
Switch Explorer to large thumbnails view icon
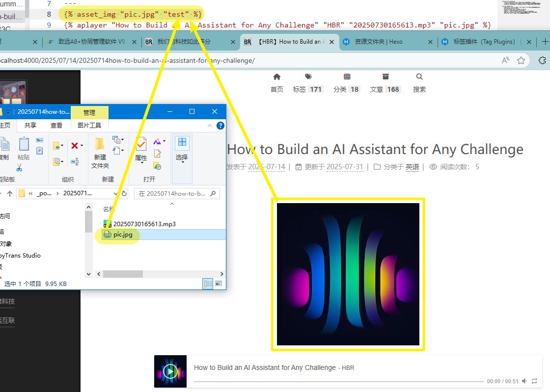[x=219, y=284]
